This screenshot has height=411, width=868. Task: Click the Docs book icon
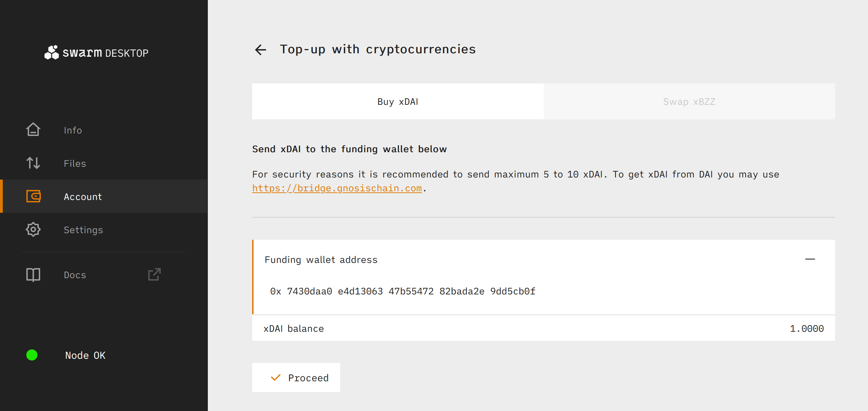coord(33,275)
